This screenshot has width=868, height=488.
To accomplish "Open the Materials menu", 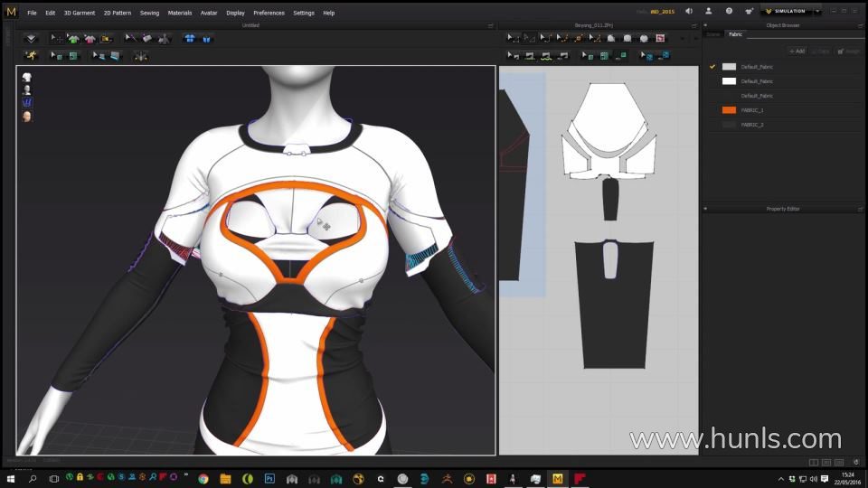I will tap(180, 13).
